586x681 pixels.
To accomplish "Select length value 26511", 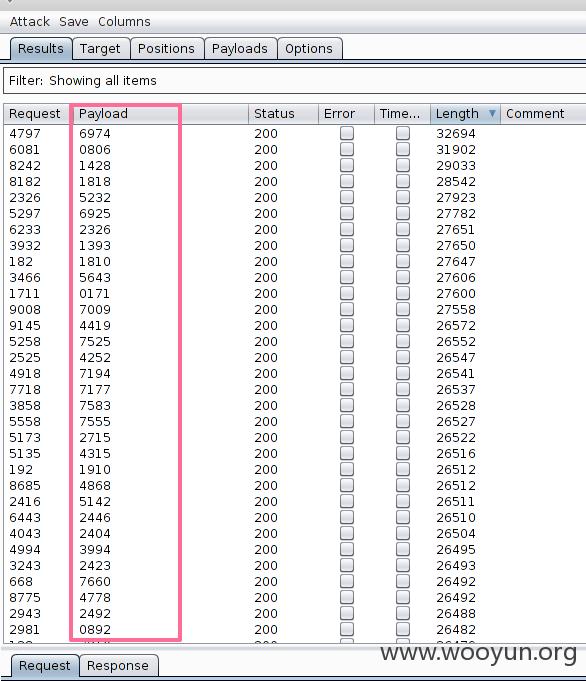I will click(456, 502).
